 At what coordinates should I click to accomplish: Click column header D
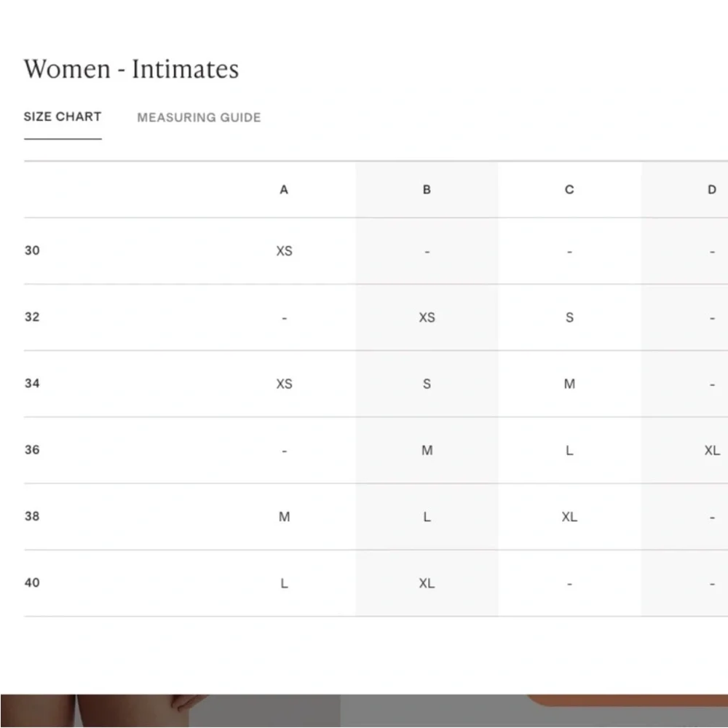711,189
